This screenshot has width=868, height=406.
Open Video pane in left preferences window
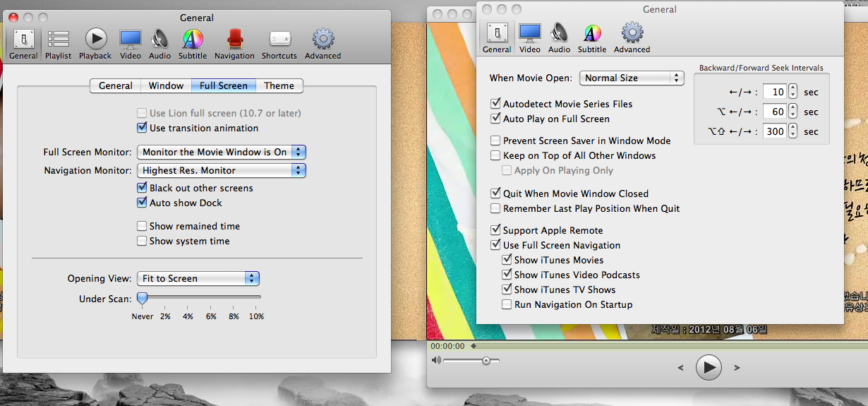coord(130,43)
